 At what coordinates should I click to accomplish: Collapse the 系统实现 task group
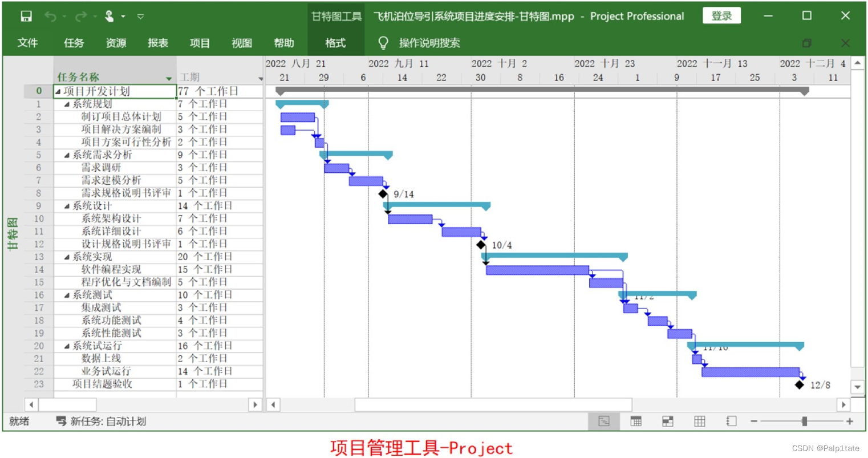tap(67, 257)
